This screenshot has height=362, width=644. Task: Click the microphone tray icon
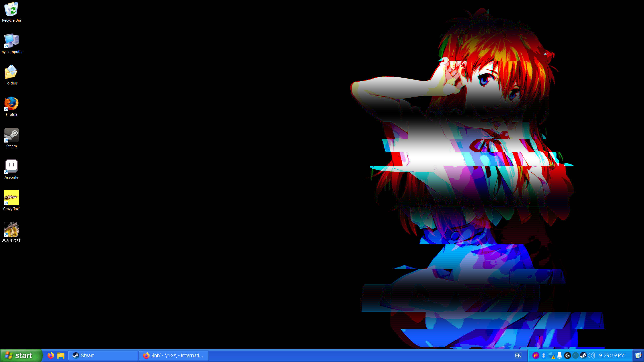pyautogui.click(x=559, y=355)
